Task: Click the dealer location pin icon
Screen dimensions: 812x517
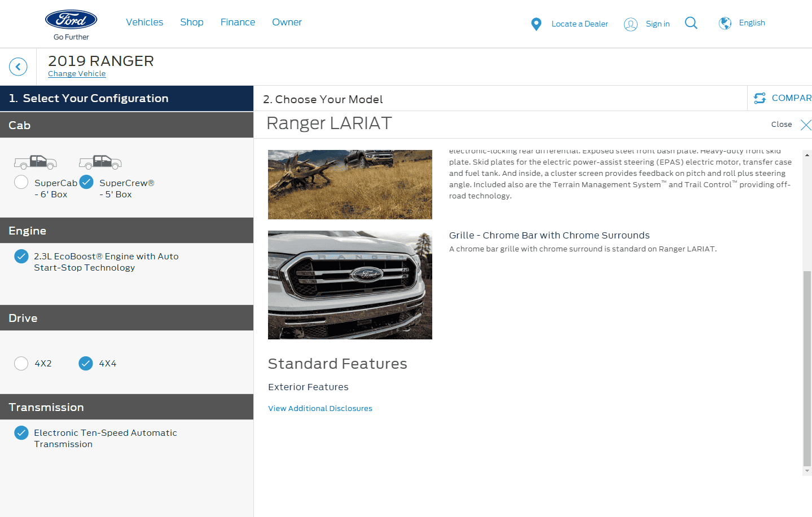Action: coord(536,24)
